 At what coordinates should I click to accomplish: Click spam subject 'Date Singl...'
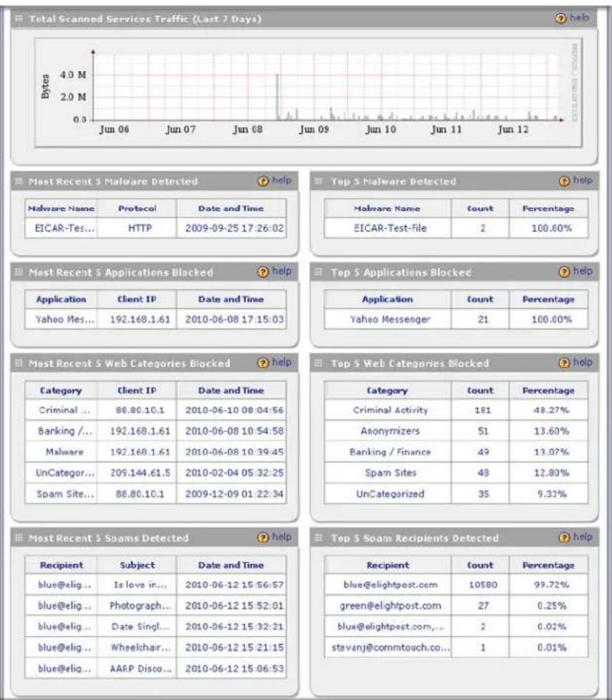(x=140, y=627)
